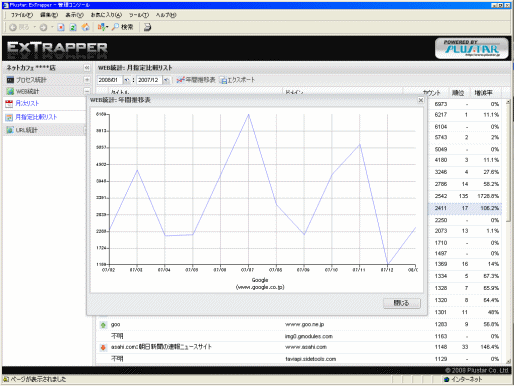The image size is (514, 386).
Task: Collapse the sidebar with the « button
Action: (87, 68)
